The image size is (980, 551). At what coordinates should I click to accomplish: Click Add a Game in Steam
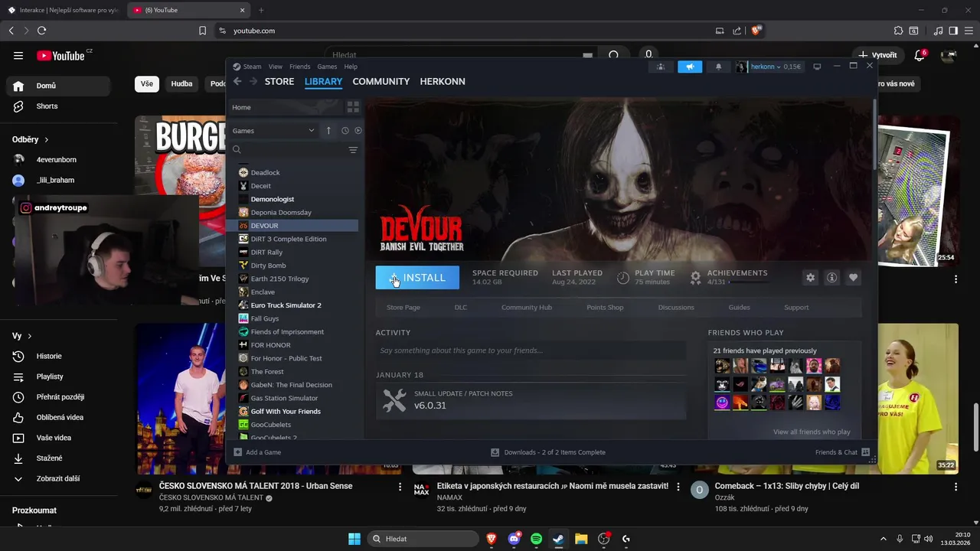click(x=257, y=452)
